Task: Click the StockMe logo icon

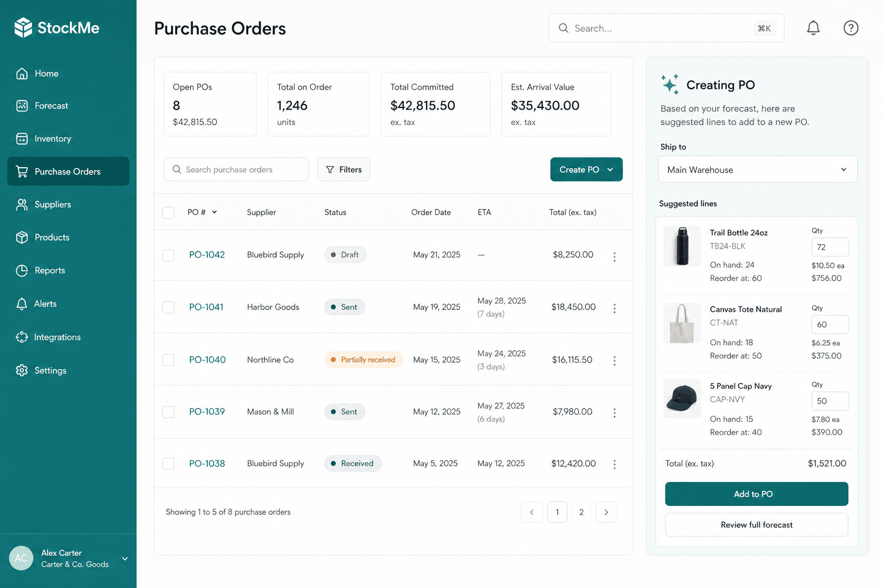Action: [23, 28]
